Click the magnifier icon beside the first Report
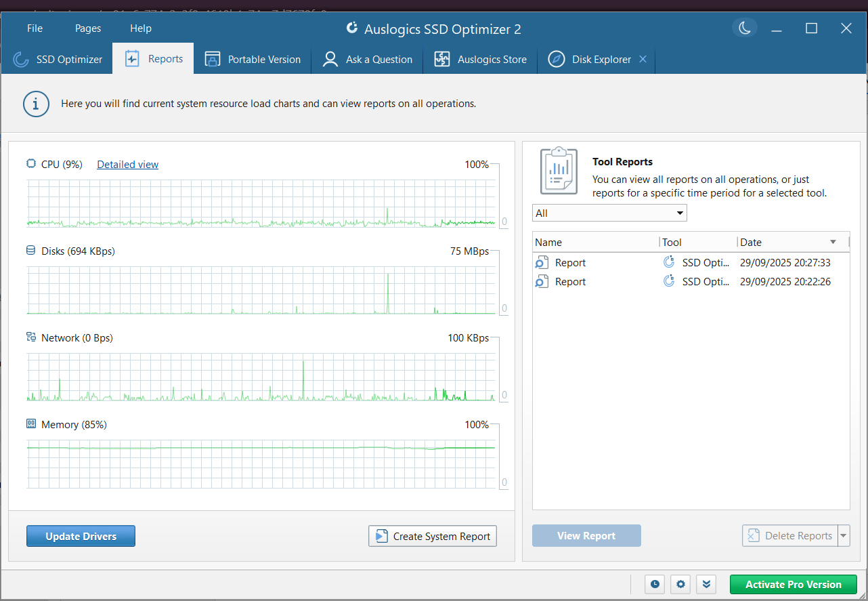 541,262
